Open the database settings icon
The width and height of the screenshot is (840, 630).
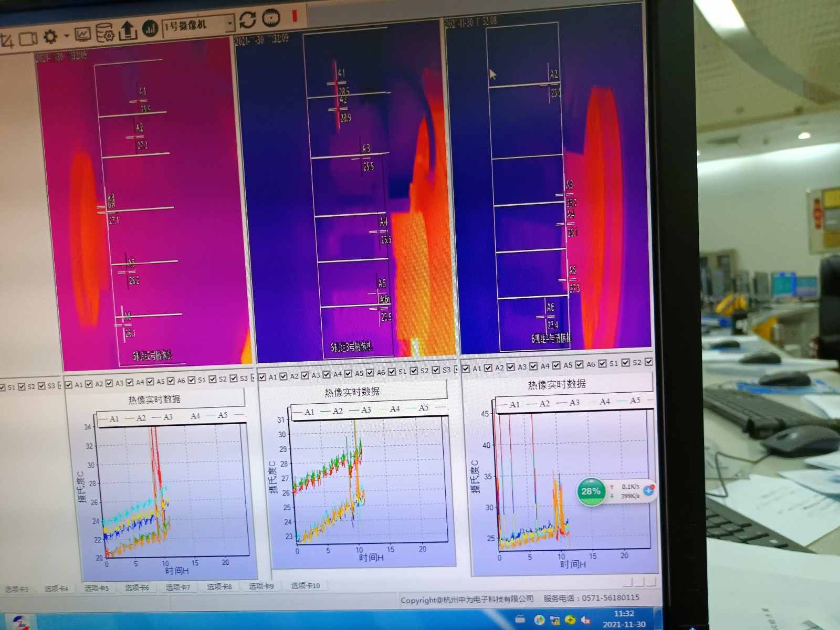click(105, 33)
